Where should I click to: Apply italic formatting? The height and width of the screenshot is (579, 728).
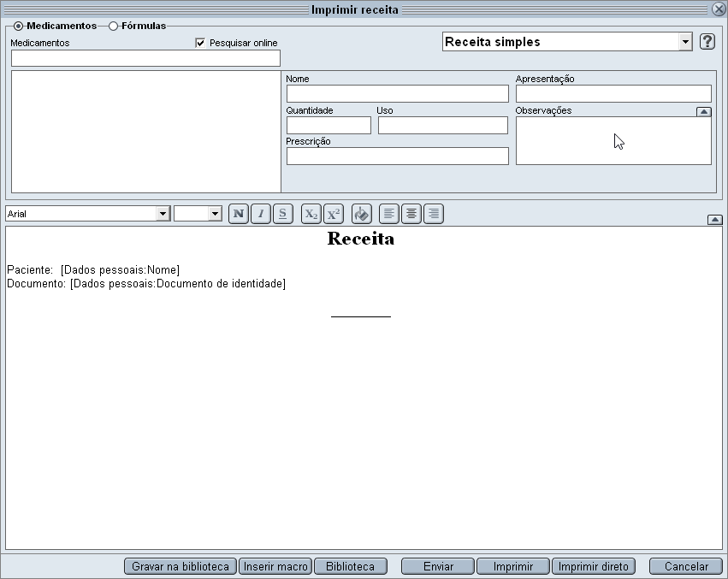260,214
